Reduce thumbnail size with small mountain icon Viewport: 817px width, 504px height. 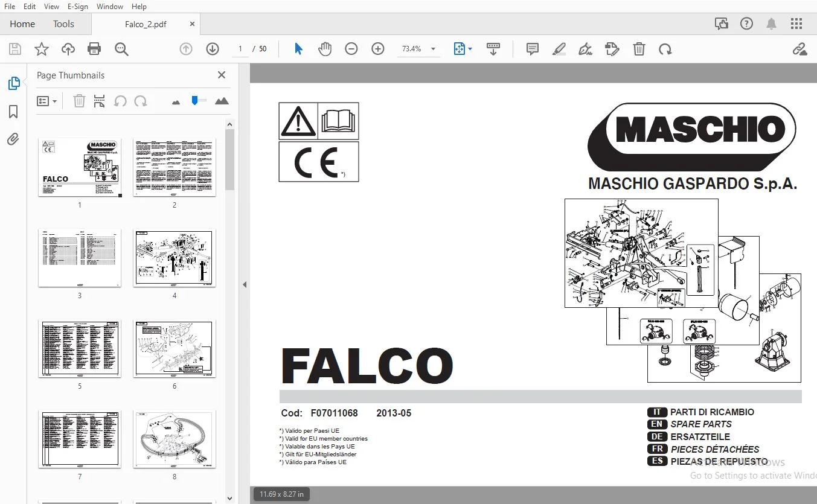[x=176, y=102]
